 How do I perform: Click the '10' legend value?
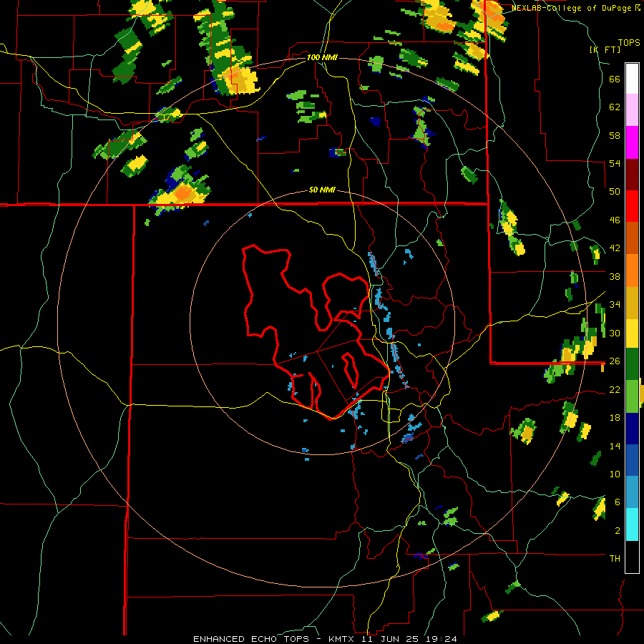pos(615,474)
